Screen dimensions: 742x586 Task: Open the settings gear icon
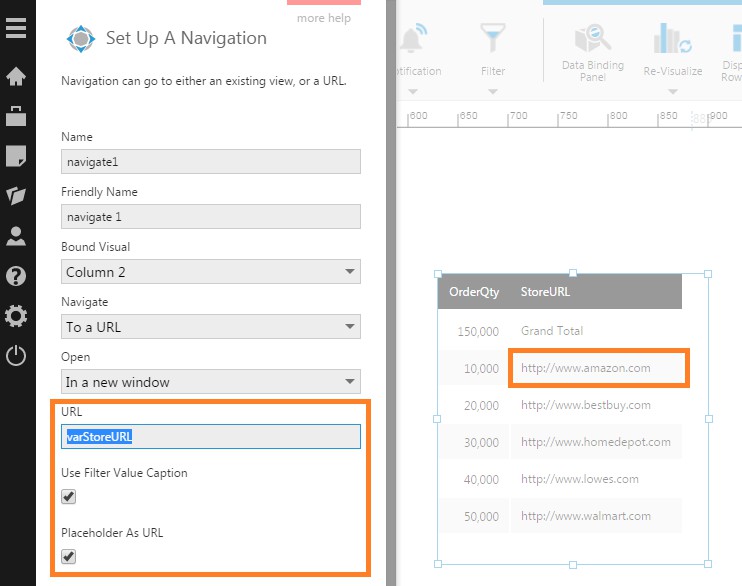coord(16,316)
